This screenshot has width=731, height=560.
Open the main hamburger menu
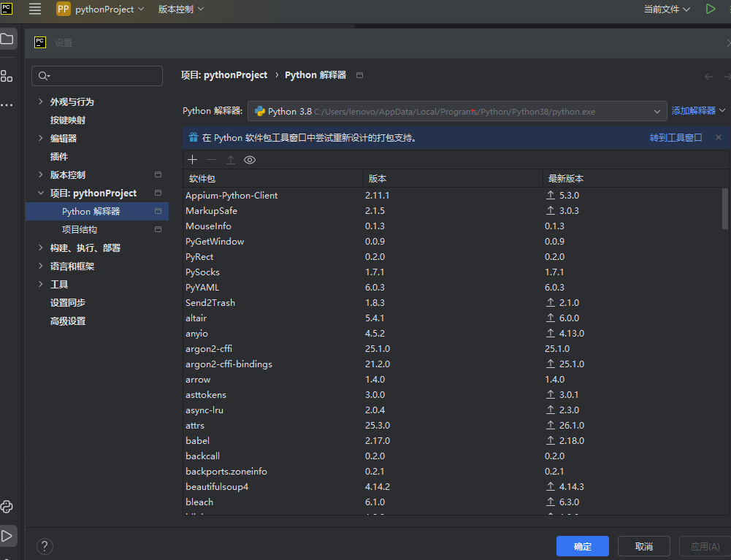pyautogui.click(x=35, y=9)
